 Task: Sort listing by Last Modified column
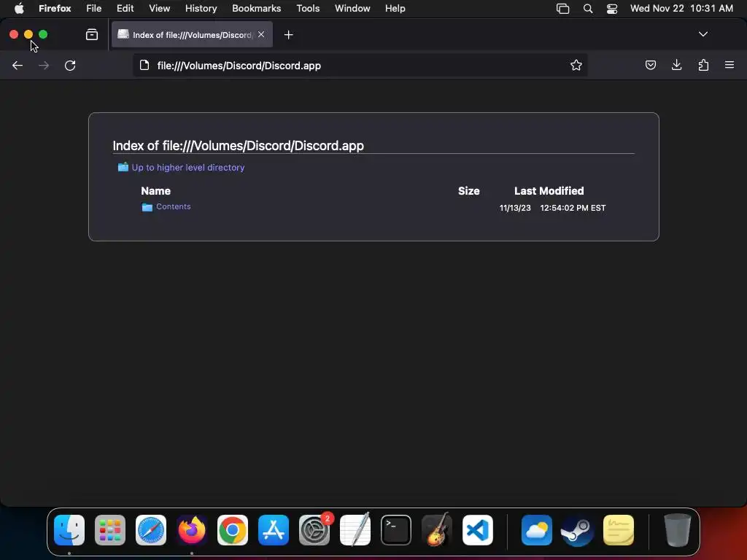[x=549, y=191]
